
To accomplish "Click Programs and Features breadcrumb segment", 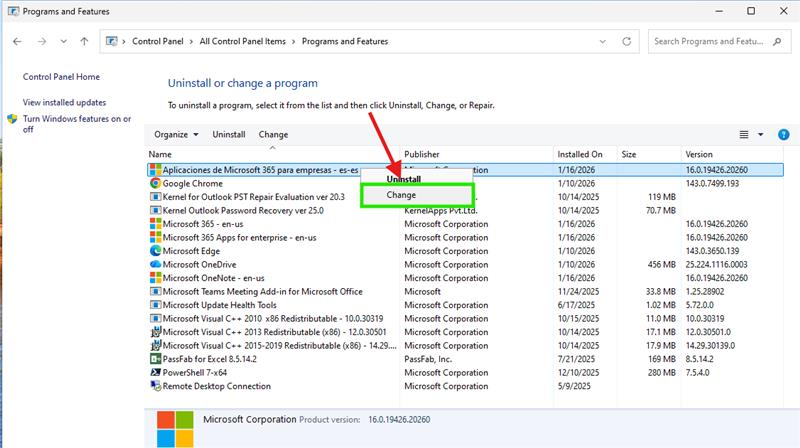I will [345, 41].
